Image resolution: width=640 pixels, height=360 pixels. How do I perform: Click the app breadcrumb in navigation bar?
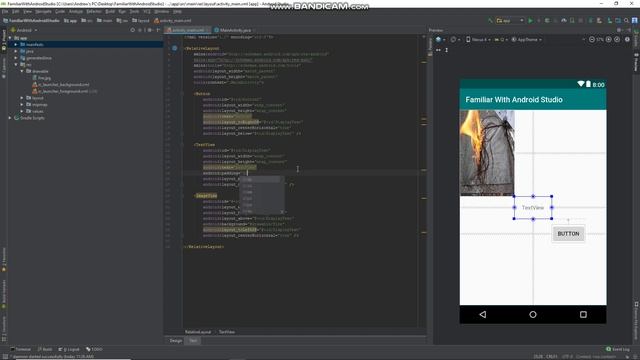tap(71, 20)
